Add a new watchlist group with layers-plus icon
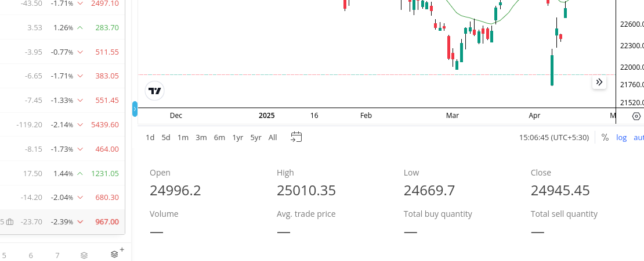The image size is (644, 261). 116,253
